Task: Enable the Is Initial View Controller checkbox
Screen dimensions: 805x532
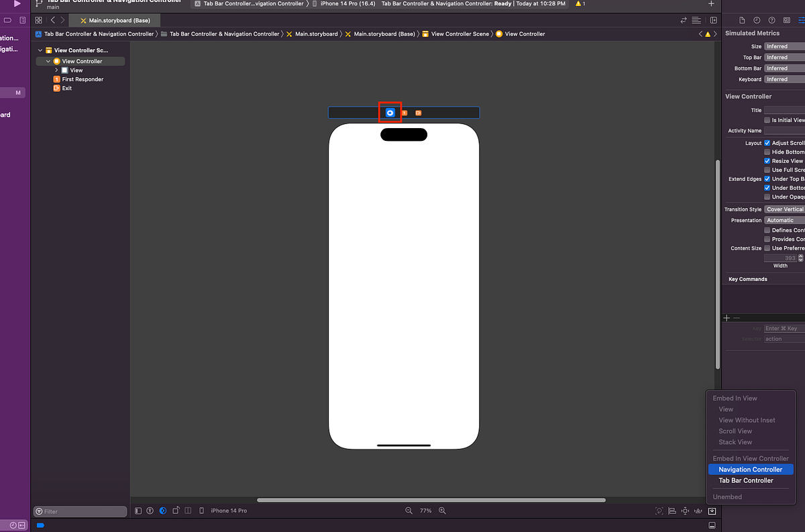Action: click(767, 120)
